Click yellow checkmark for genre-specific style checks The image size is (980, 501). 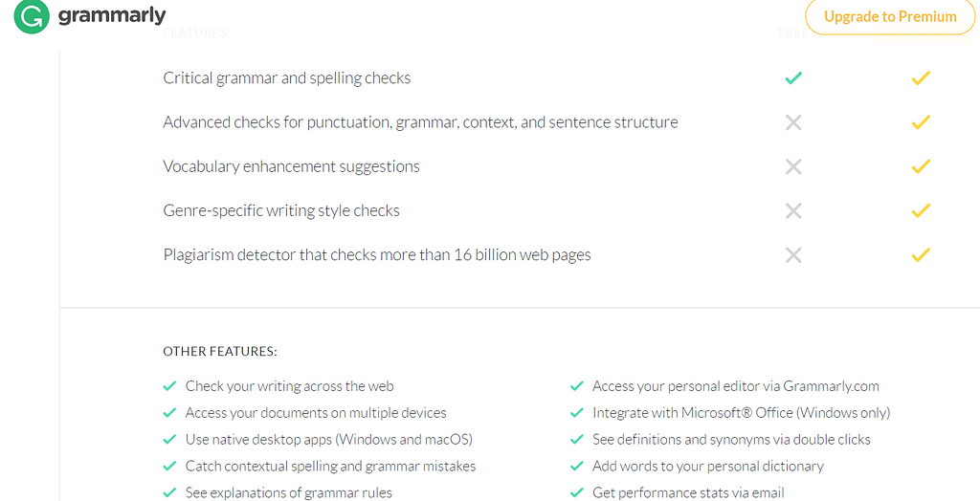pos(921,211)
